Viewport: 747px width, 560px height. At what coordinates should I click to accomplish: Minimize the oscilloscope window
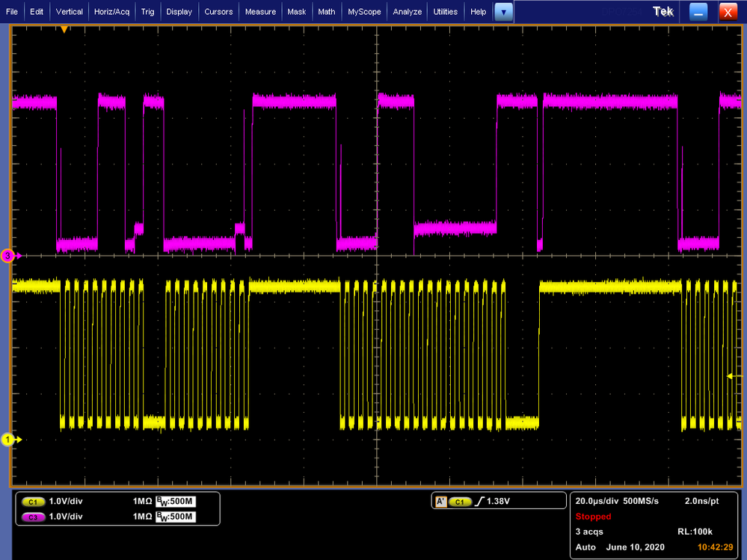click(698, 12)
